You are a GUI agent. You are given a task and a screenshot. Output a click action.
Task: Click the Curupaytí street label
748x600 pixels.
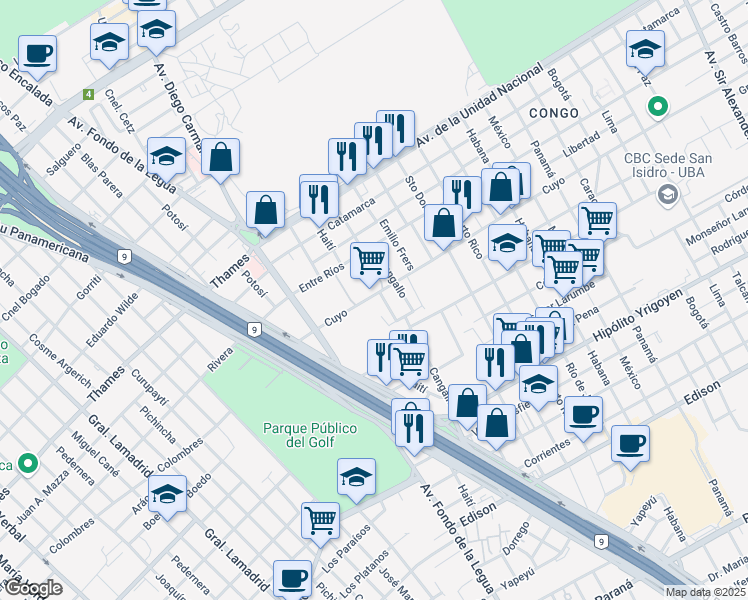coord(149,387)
